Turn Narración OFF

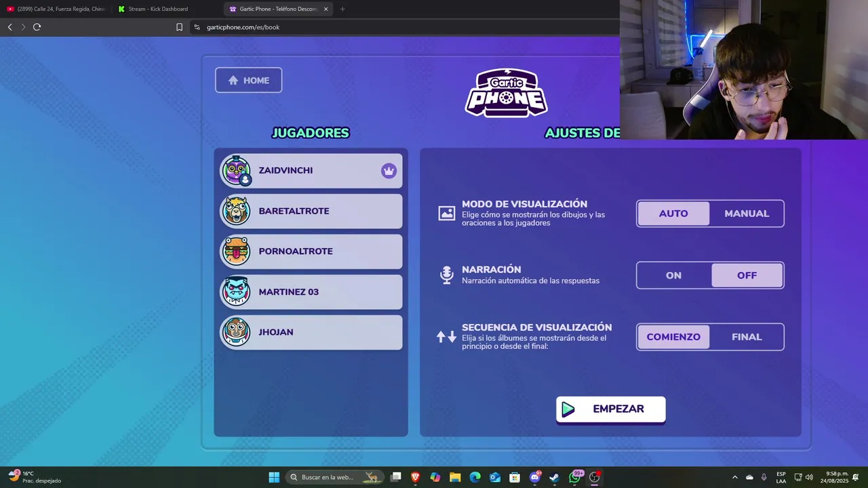click(x=747, y=275)
